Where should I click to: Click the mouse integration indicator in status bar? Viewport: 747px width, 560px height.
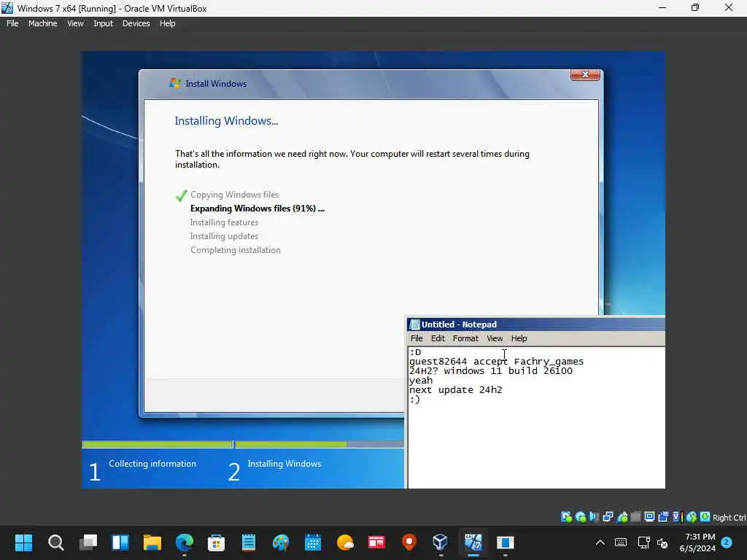[x=692, y=517]
